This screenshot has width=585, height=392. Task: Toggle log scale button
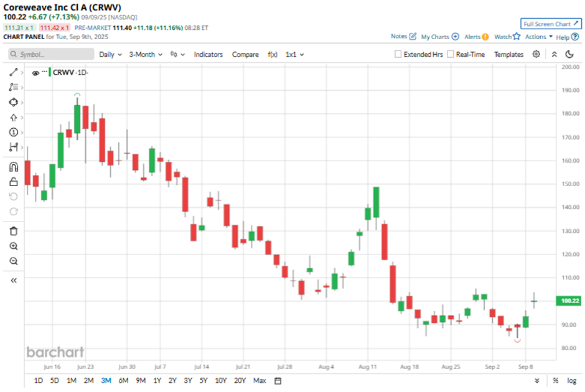pos(571,380)
